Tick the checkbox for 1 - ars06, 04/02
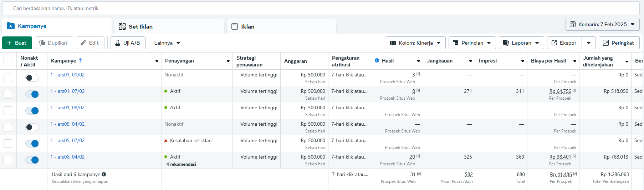 point(8,160)
